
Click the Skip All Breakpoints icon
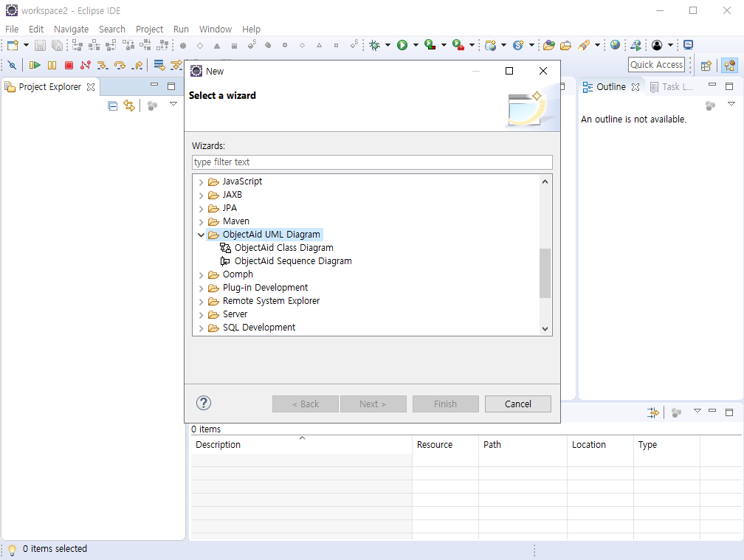click(x=13, y=65)
